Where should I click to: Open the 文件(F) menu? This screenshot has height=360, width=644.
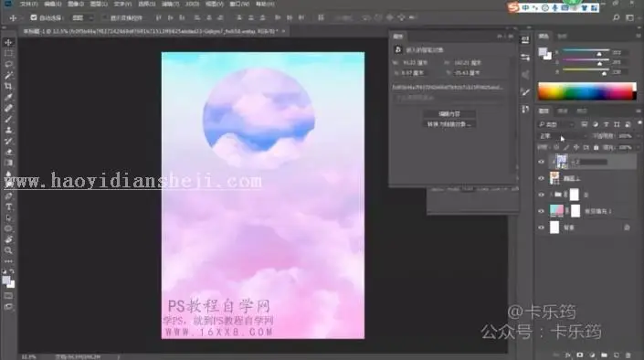click(x=29, y=4)
